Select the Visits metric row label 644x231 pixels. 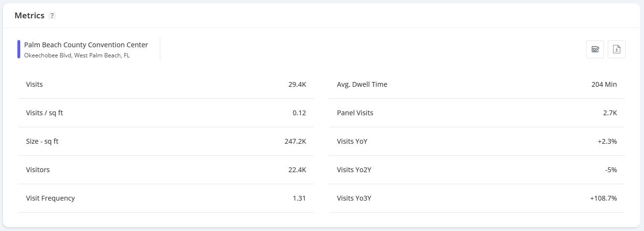pos(34,84)
